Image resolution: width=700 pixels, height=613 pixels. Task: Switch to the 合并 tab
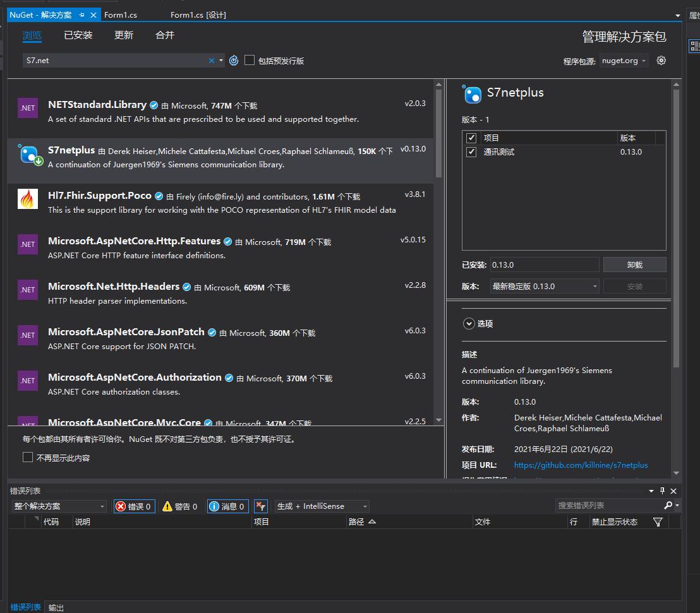[165, 35]
